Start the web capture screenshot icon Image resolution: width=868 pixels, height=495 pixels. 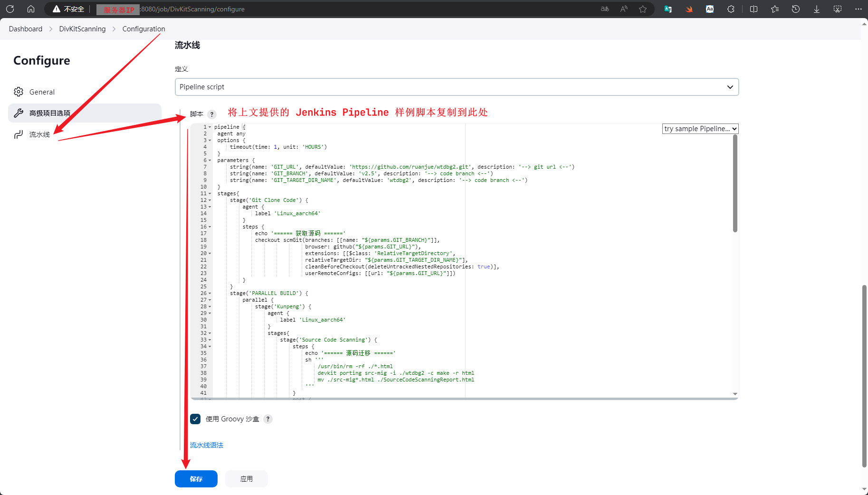(x=838, y=9)
